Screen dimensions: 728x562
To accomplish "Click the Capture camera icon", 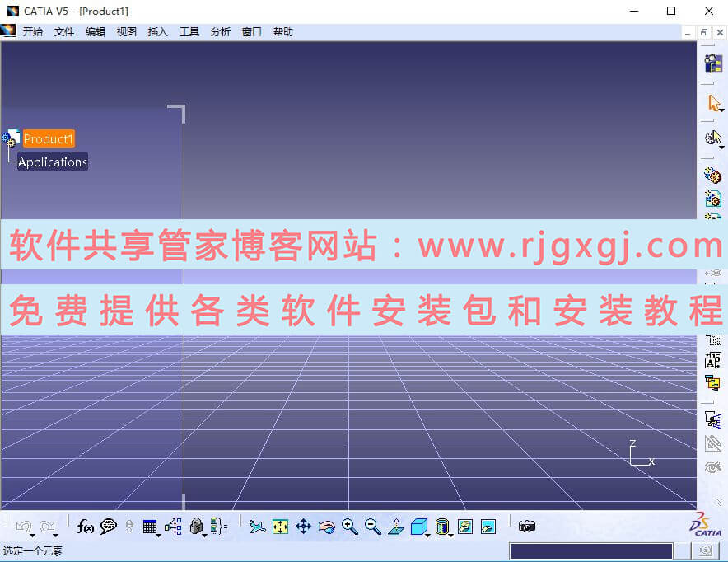I will (x=527, y=527).
